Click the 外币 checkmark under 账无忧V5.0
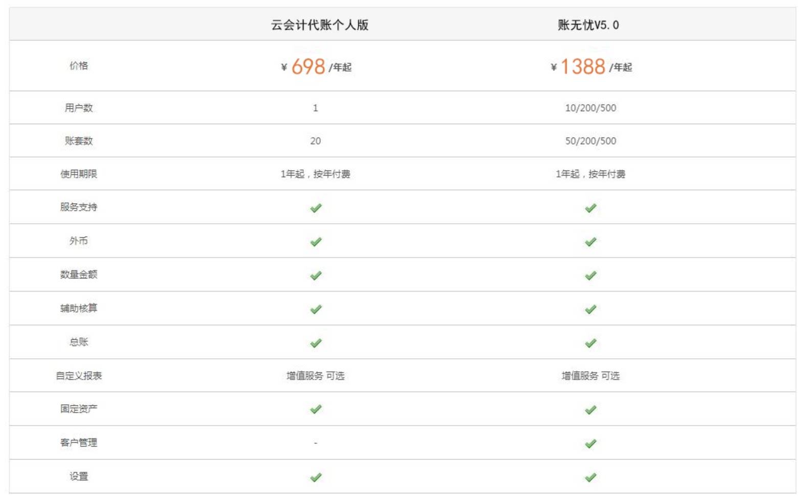812x504 pixels. [x=590, y=242]
